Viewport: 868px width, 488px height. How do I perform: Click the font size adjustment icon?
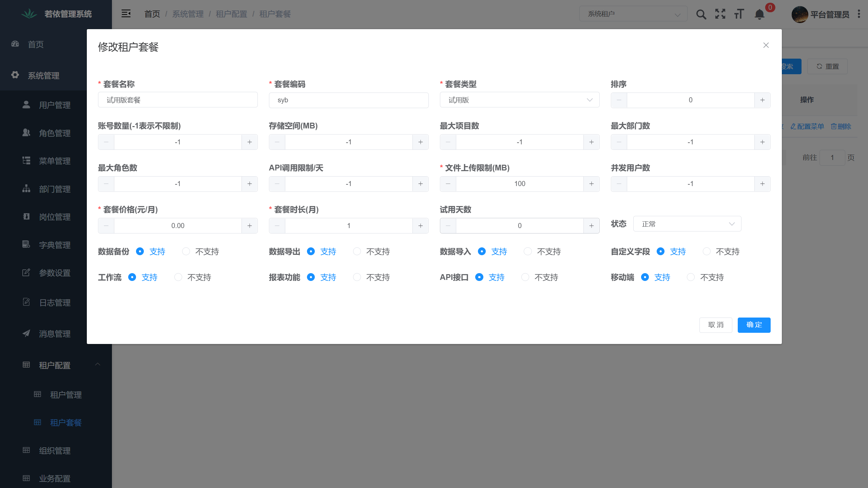[x=739, y=14]
